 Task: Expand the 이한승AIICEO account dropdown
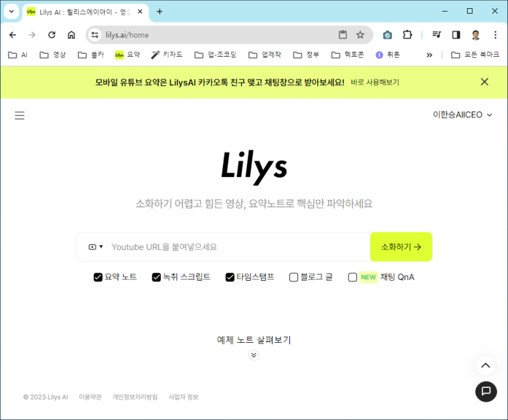(x=462, y=115)
